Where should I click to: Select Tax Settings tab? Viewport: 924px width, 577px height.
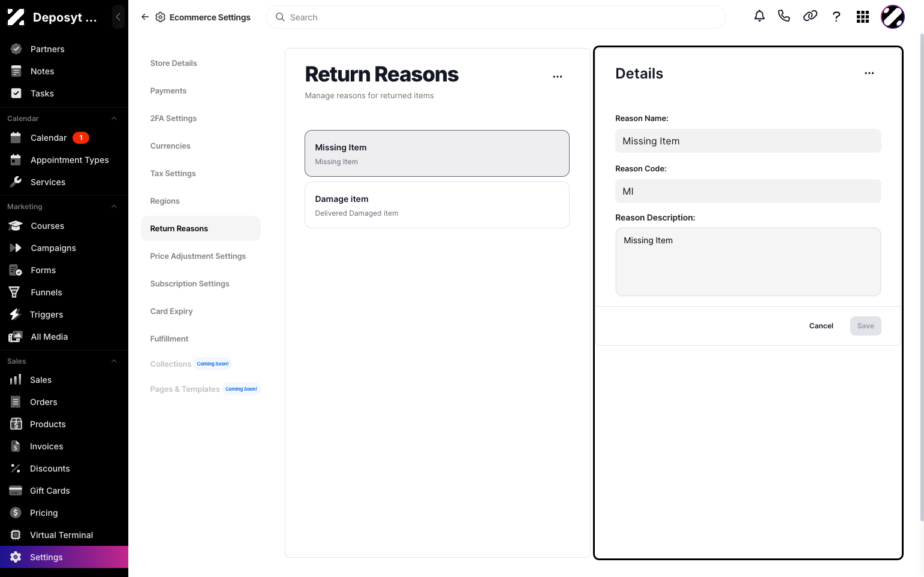pos(173,173)
